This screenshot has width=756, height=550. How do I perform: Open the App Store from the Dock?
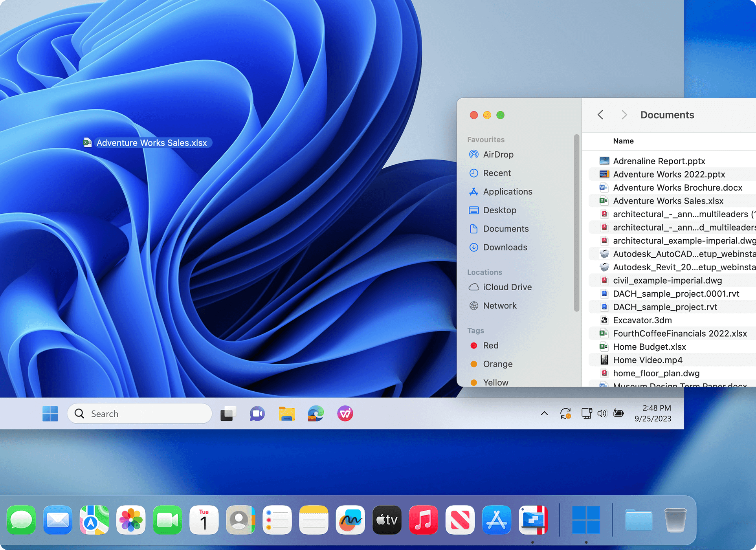[497, 520]
